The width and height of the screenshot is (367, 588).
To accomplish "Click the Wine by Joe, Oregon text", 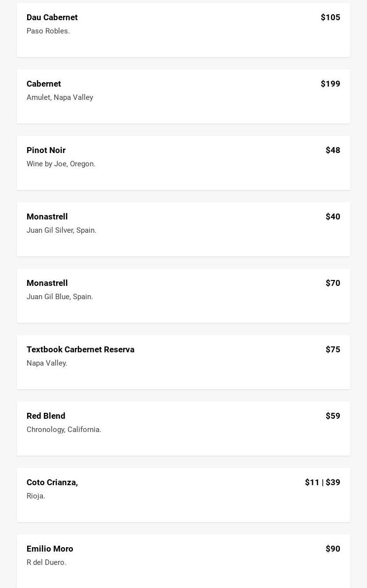I will (61, 164).
